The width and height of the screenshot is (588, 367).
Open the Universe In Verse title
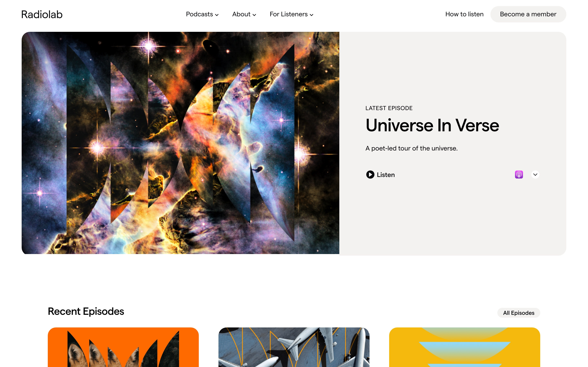click(432, 125)
